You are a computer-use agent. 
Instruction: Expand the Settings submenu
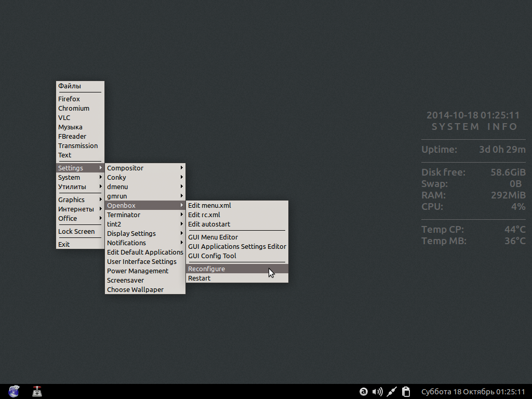point(80,168)
